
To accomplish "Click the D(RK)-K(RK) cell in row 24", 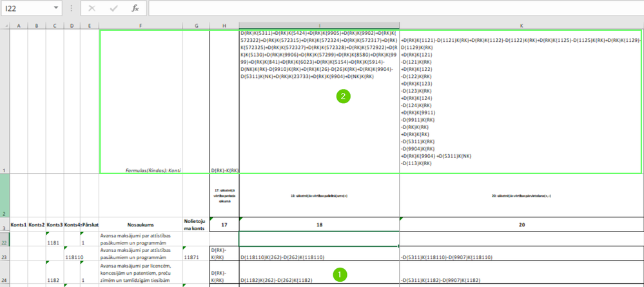I will tap(224, 272).
